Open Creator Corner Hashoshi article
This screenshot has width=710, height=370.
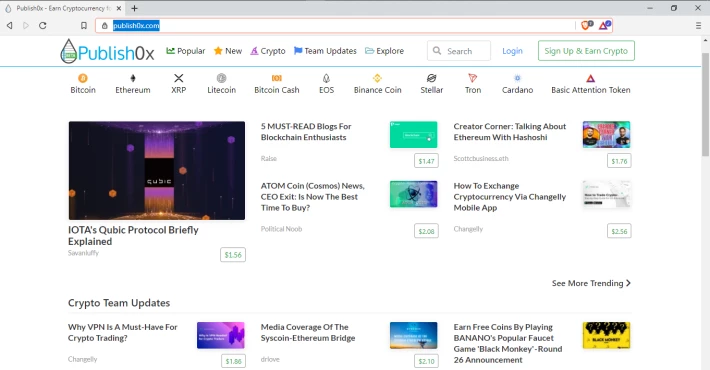pyautogui.click(x=510, y=132)
